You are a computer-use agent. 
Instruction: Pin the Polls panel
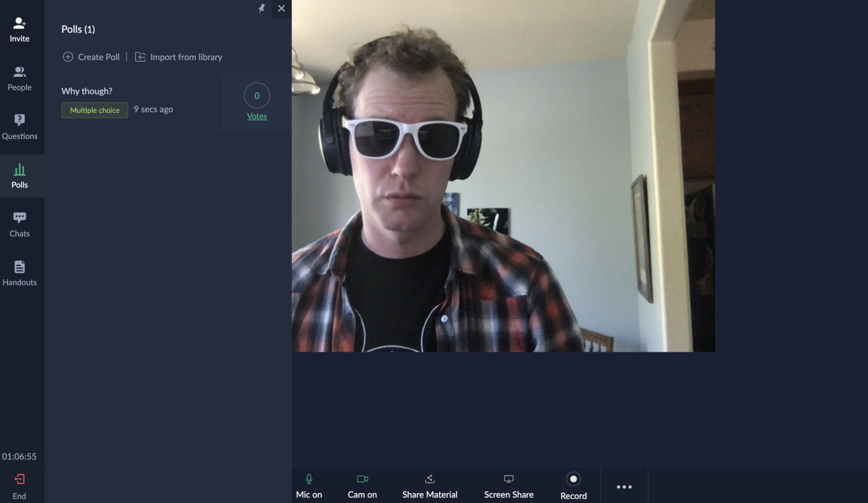tap(262, 8)
